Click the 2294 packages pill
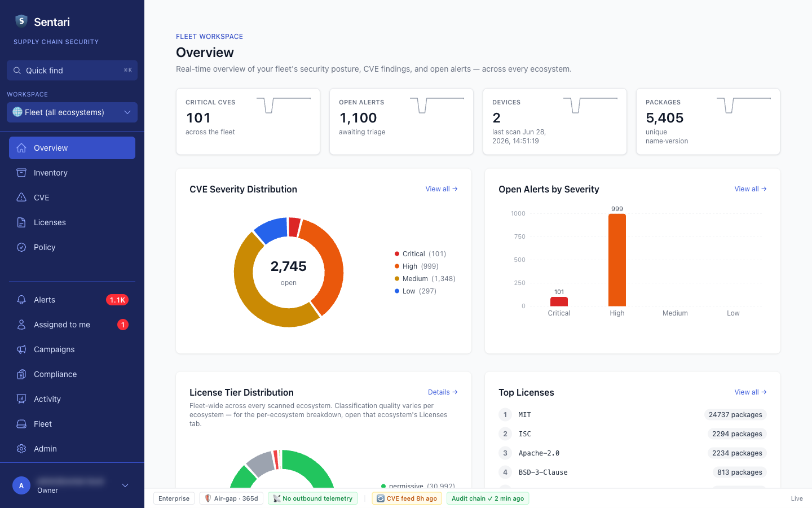Viewport: 812px width, 508px height. click(x=737, y=434)
